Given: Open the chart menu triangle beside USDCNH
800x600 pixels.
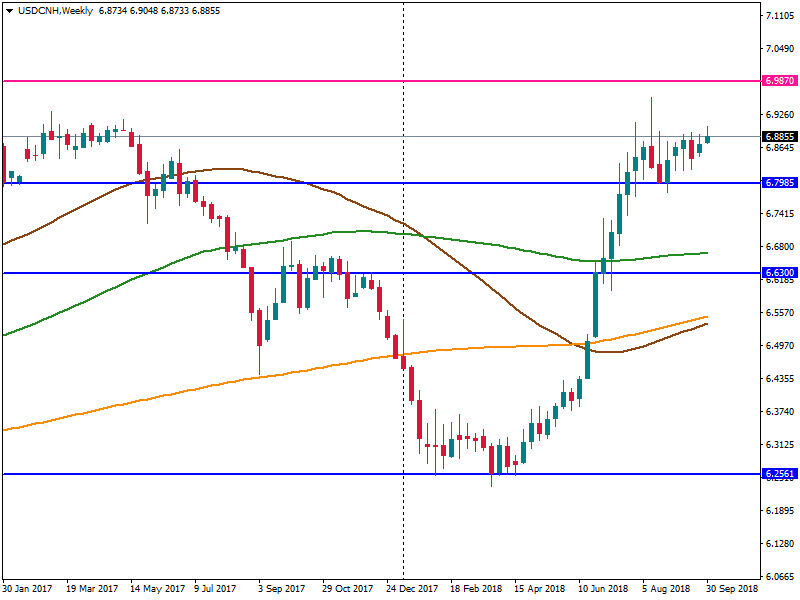Looking at the screenshot, I should 9,10.
